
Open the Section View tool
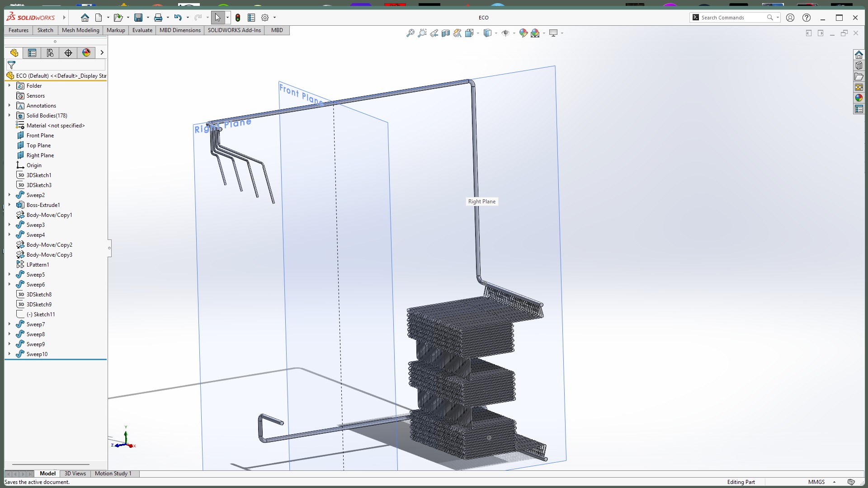446,33
